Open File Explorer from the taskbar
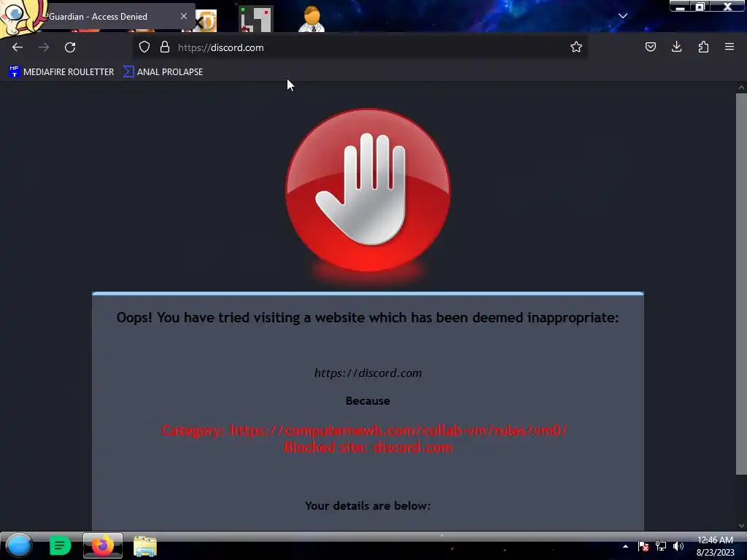The height and width of the screenshot is (560, 747). (145, 546)
